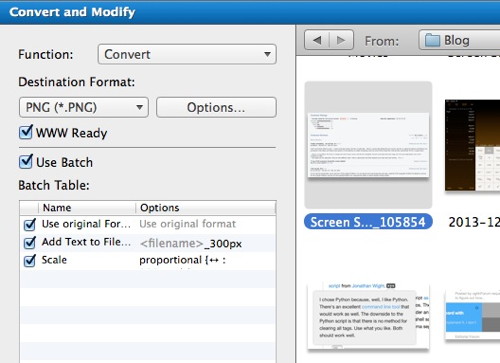
Task: Open the Function Convert dropdown
Action: tap(187, 54)
